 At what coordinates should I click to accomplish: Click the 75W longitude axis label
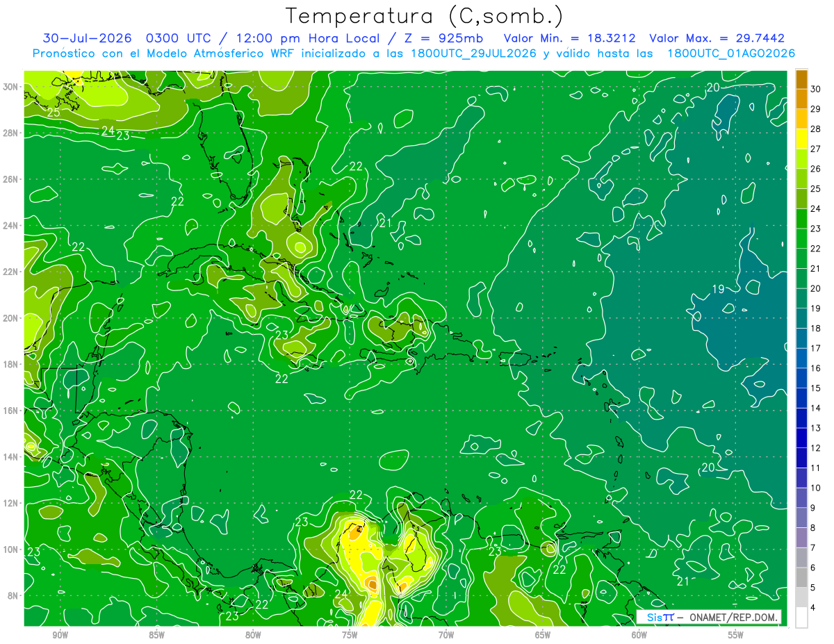point(350,635)
